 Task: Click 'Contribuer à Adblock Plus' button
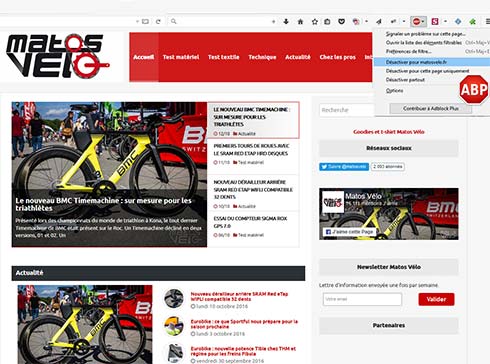[431, 109]
